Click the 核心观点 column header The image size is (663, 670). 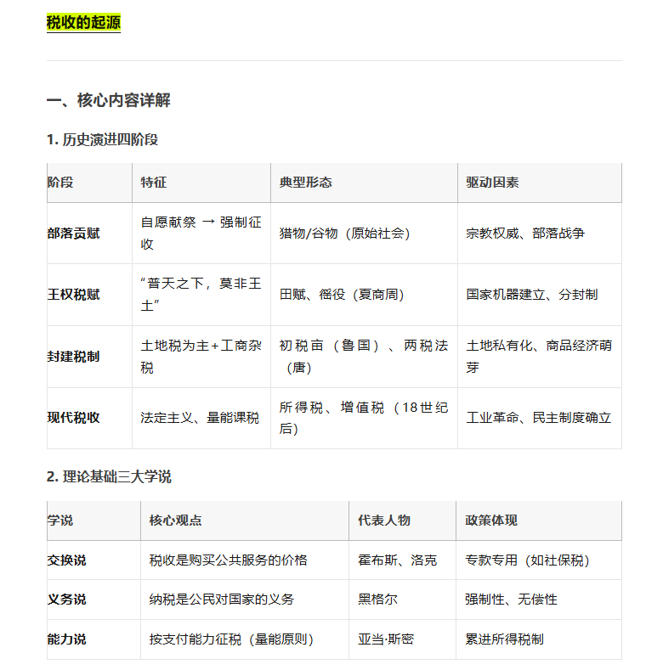point(176,521)
